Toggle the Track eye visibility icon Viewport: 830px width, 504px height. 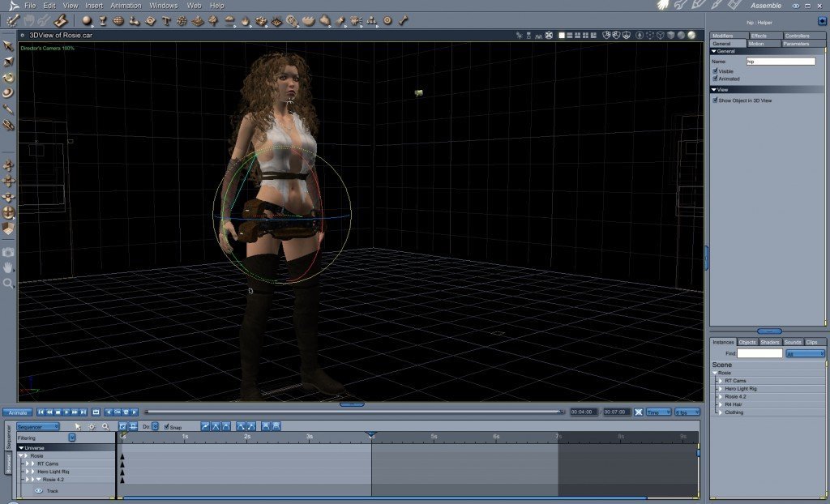39,491
